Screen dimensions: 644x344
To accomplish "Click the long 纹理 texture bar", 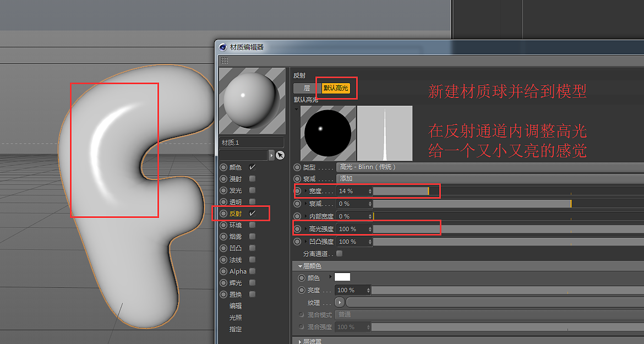I will (x=495, y=303).
